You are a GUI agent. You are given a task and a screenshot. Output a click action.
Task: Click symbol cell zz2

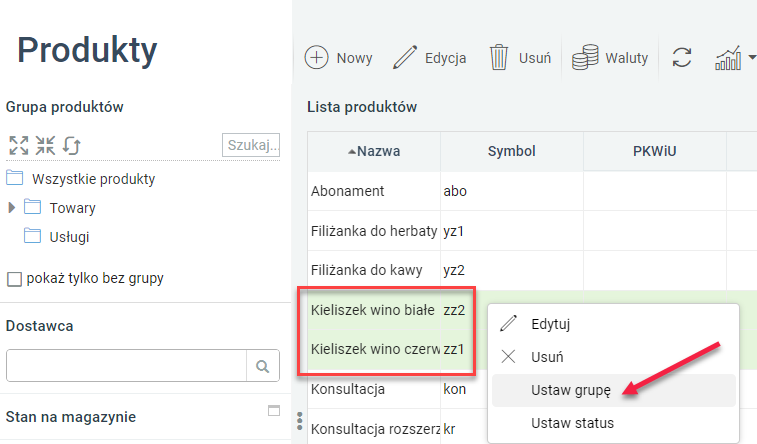454,310
